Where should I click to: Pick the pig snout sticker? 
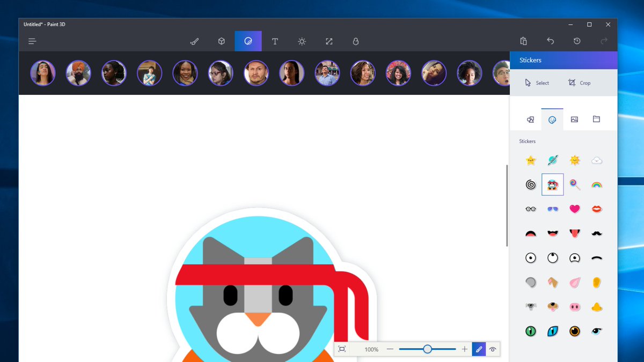click(575, 307)
